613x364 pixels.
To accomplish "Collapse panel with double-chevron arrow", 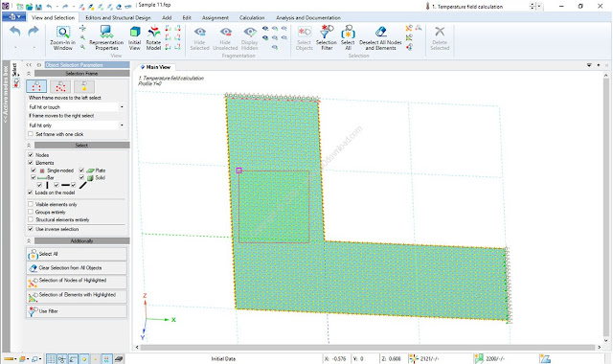I will [29, 65].
